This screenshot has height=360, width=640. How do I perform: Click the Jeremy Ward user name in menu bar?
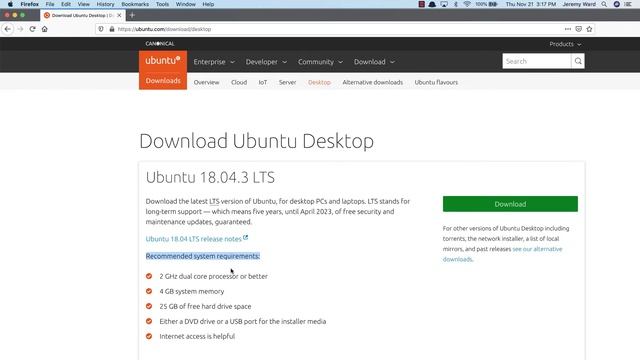point(579,4)
